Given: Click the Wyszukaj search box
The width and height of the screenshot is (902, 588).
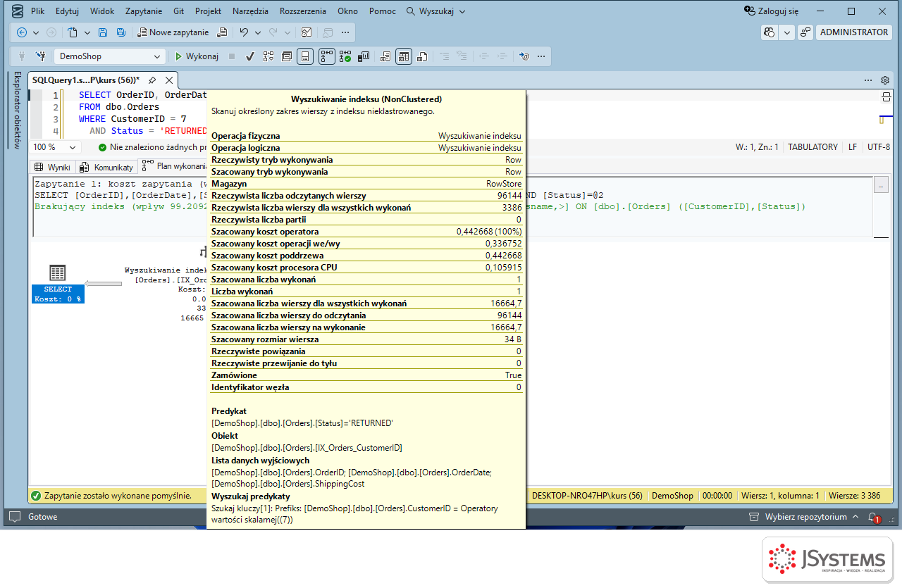Looking at the screenshot, I should [x=436, y=11].
